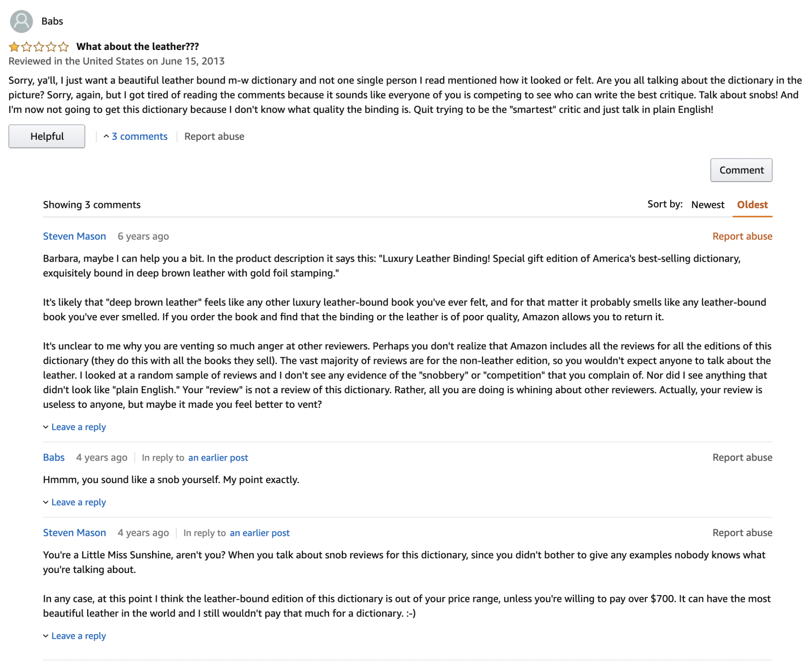
Task: Report abuse on the last comment
Action: [742, 533]
